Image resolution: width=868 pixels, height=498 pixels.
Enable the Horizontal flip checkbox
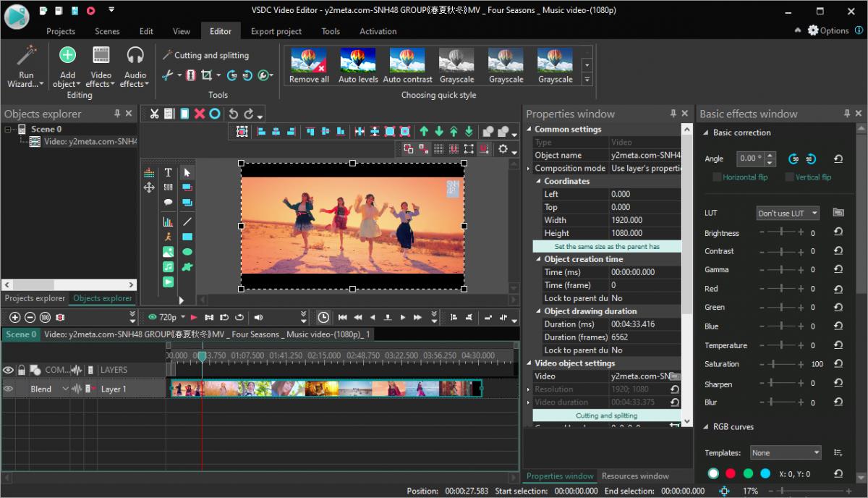[x=717, y=177]
